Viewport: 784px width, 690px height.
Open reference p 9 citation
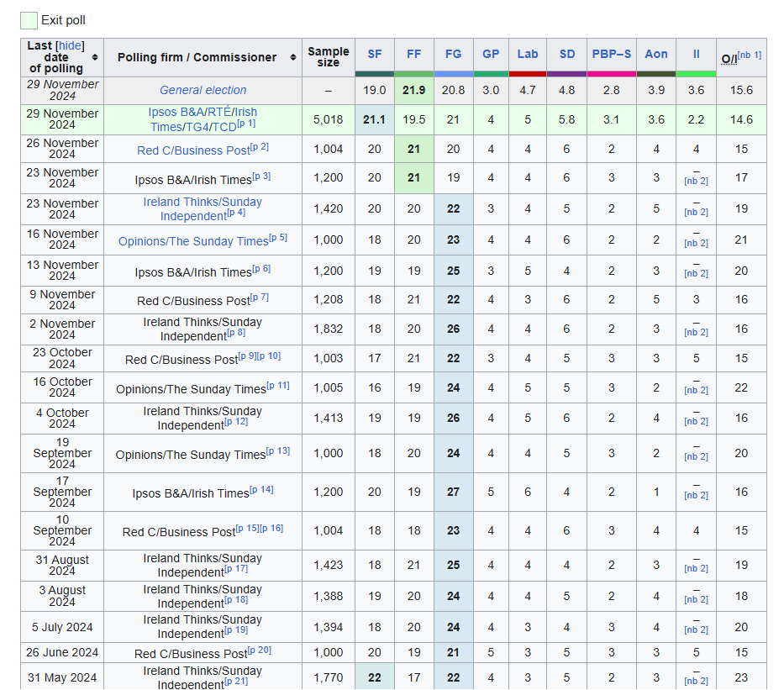pyautogui.click(x=247, y=356)
